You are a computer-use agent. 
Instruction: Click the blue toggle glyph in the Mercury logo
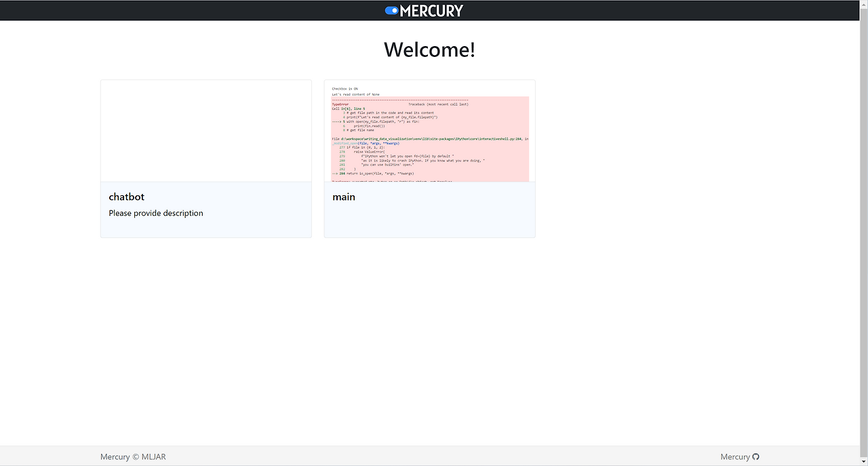(x=392, y=10)
